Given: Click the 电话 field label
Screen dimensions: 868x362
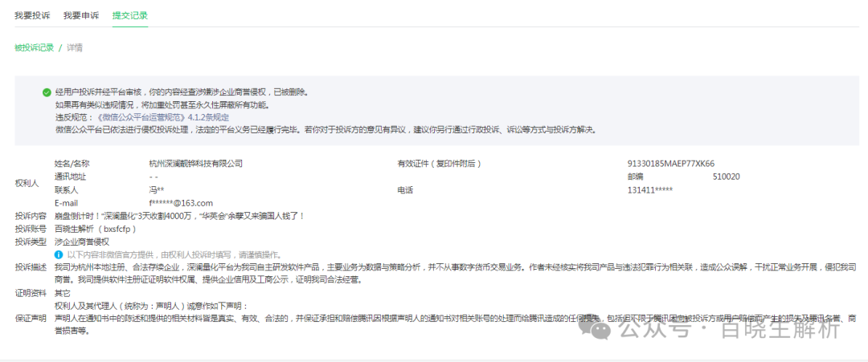Looking at the screenshot, I should (404, 190).
